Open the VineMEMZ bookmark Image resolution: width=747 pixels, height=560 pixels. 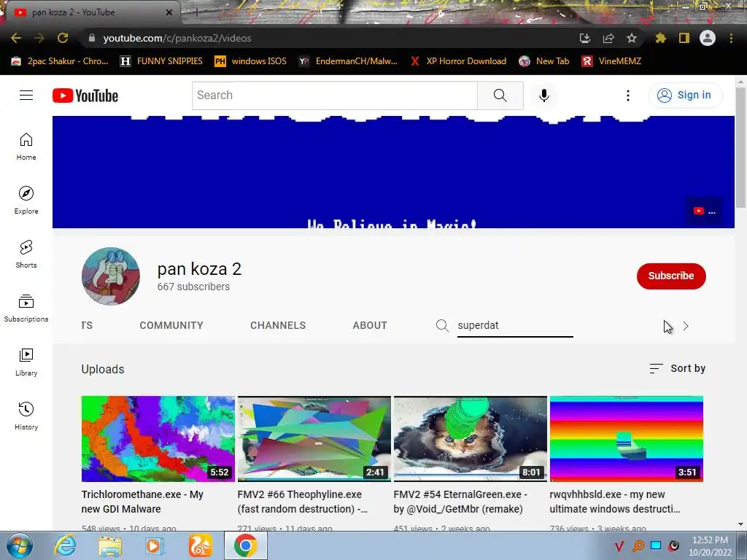(612, 61)
